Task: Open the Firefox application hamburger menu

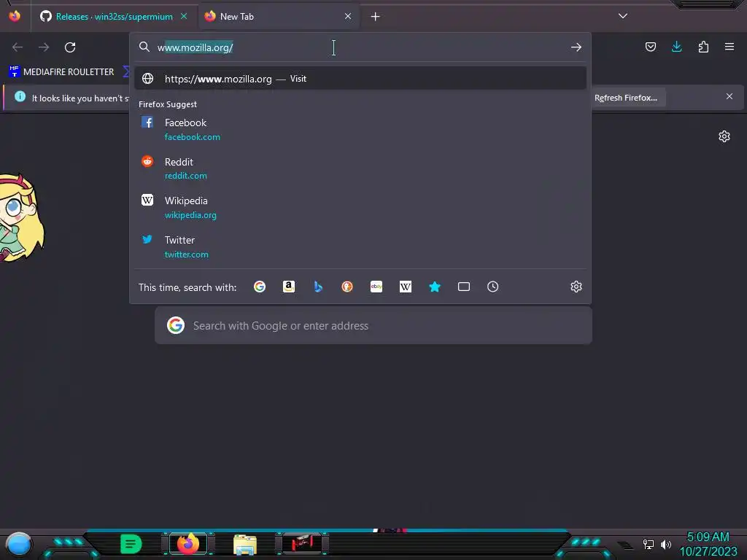Action: [x=729, y=47]
